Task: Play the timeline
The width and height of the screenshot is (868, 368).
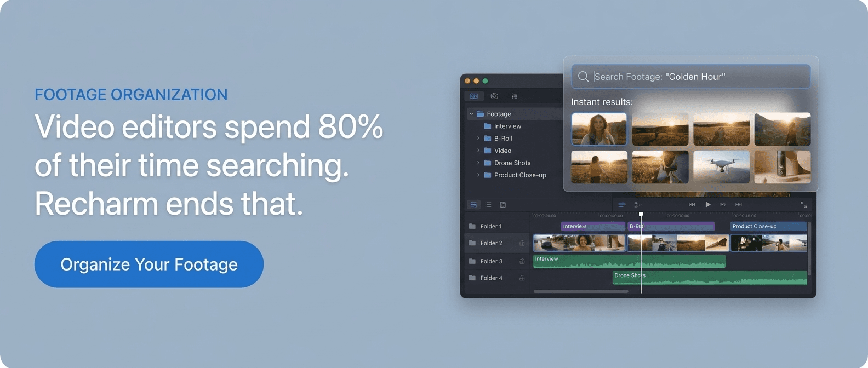Action: point(708,205)
